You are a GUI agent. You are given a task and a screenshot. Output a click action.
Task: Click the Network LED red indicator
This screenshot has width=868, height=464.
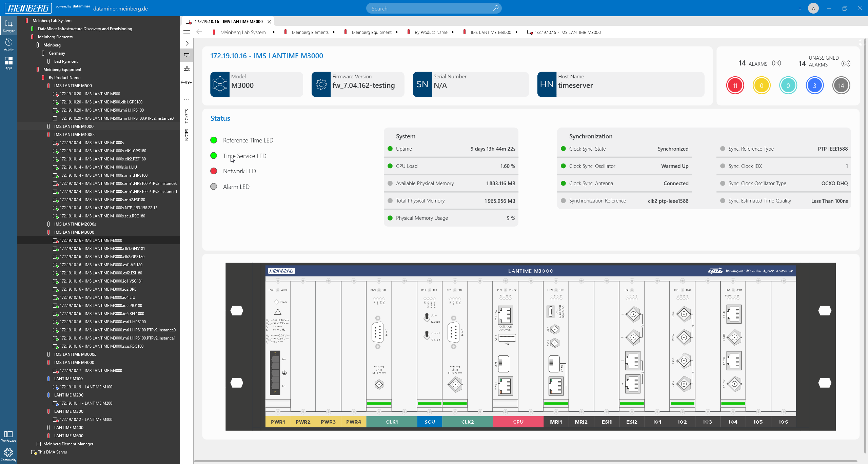click(x=214, y=171)
